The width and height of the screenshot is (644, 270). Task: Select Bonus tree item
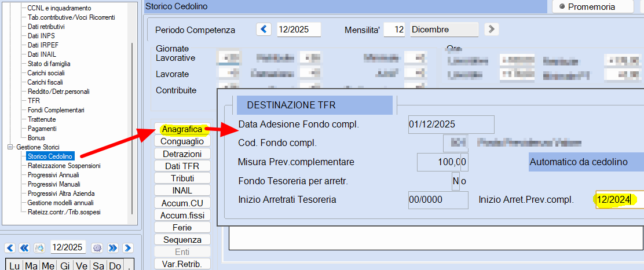pyautogui.click(x=36, y=138)
